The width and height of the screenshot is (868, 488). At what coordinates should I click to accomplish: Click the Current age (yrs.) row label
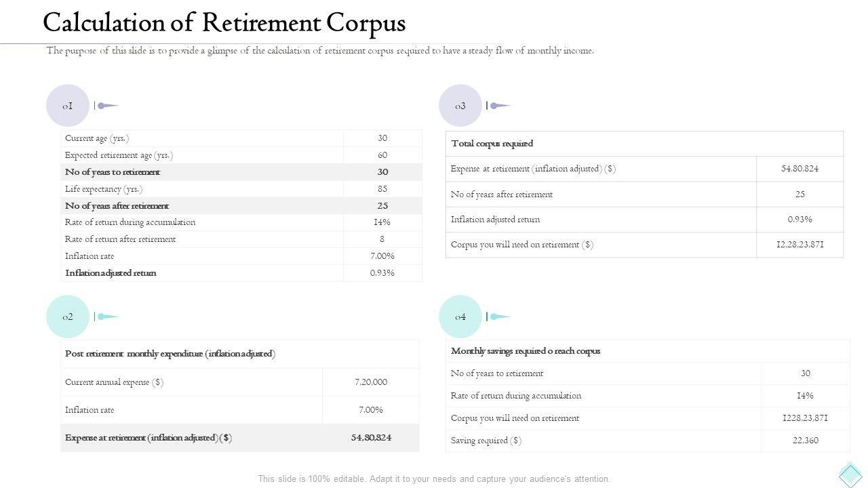pyautogui.click(x=97, y=138)
